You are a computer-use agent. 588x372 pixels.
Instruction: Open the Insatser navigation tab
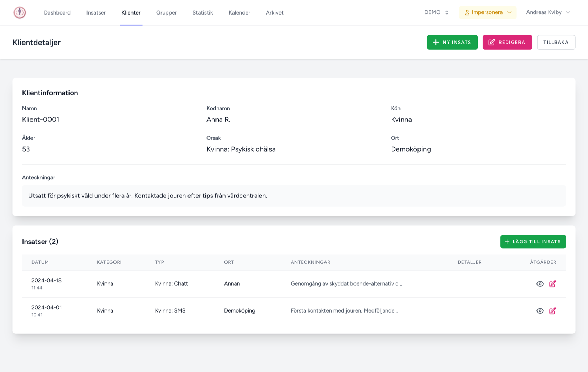tap(96, 13)
